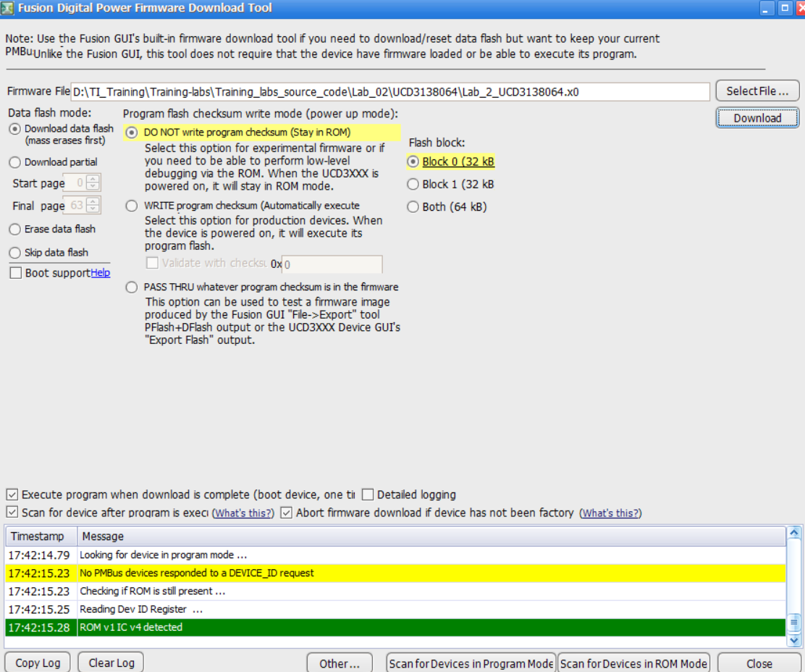Maximize the Firmware Download Tool window
Image resolution: width=805 pixels, height=672 pixels.
pos(785,8)
